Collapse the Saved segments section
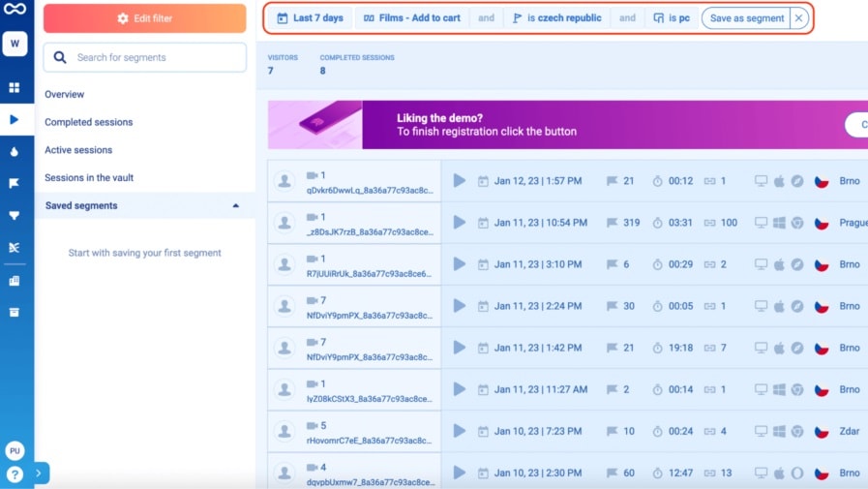Viewport: 868px width, 489px height. coord(145,205)
